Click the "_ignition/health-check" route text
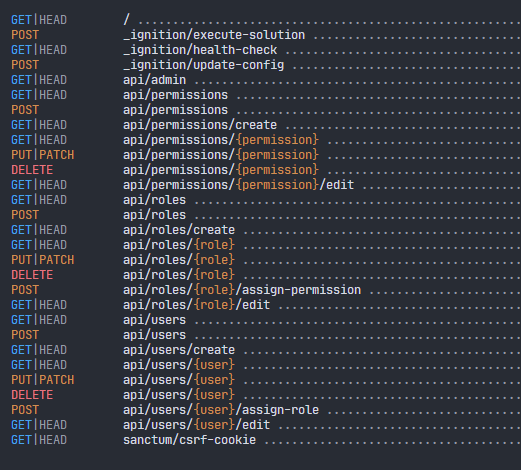The image size is (521, 470). pos(200,50)
